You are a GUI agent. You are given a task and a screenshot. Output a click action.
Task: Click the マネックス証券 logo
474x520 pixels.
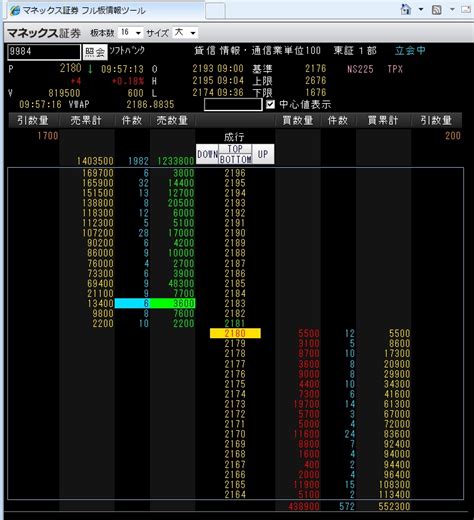point(44,33)
